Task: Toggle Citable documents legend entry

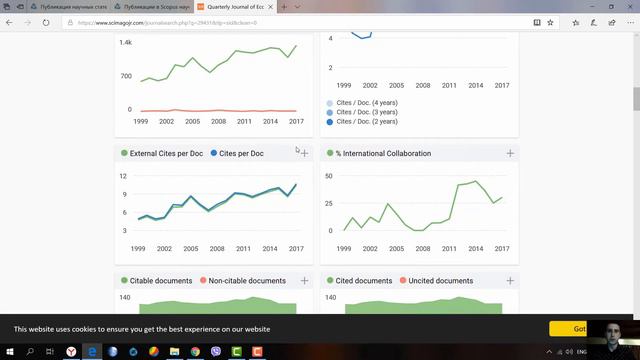Action: pyautogui.click(x=157, y=281)
